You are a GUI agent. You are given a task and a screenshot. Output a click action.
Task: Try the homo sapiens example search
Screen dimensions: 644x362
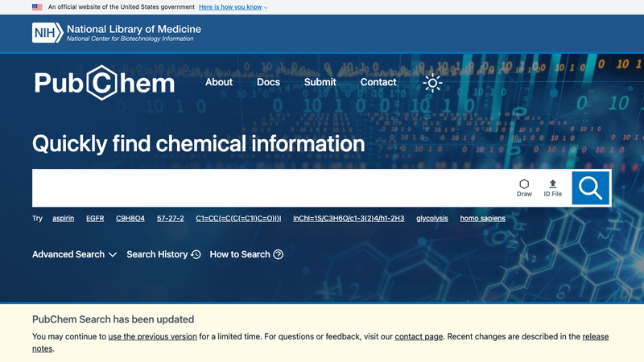coord(482,218)
